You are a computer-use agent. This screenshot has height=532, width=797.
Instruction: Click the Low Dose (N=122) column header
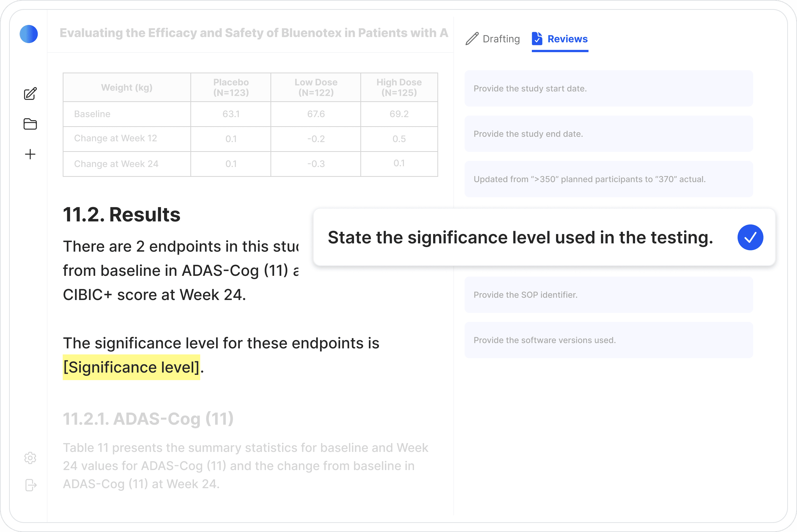point(316,88)
